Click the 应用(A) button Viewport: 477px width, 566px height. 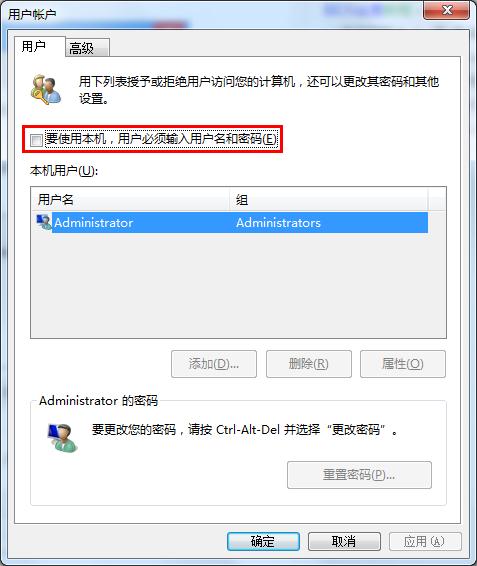tap(425, 541)
